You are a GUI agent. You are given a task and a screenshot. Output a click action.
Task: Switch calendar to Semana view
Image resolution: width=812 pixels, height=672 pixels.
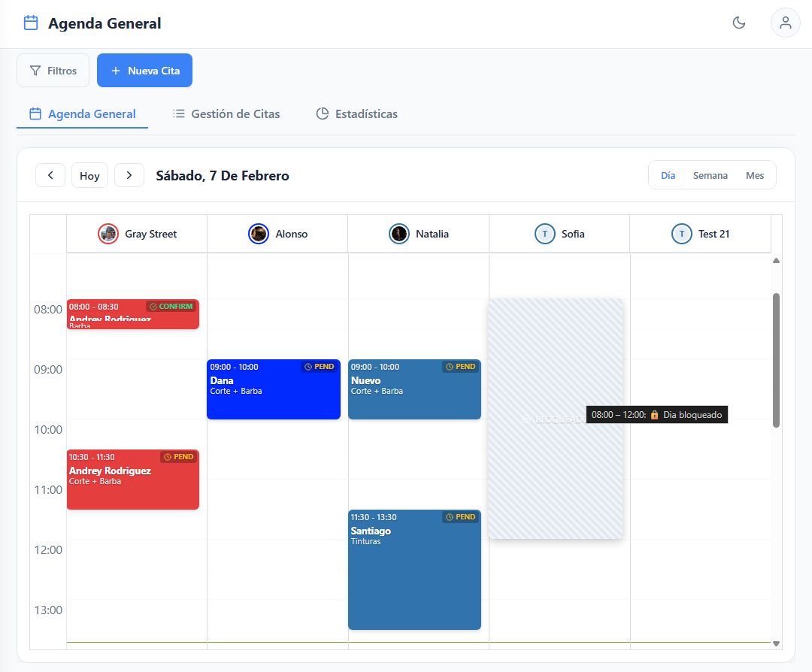pos(710,175)
